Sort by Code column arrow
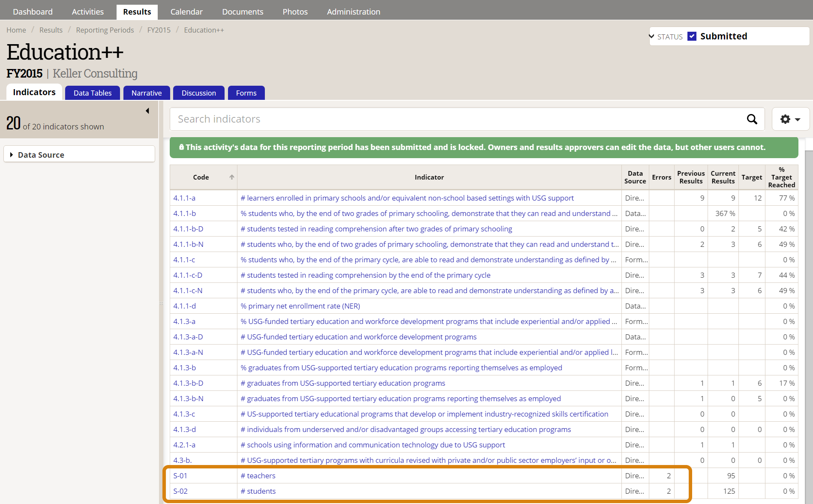The image size is (813, 504). (231, 177)
